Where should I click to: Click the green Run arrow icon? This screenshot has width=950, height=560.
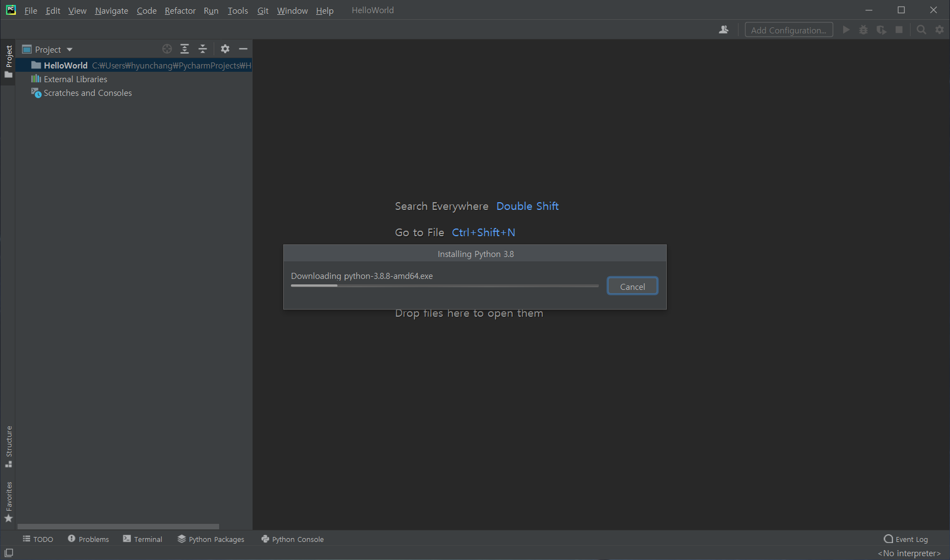click(x=846, y=30)
